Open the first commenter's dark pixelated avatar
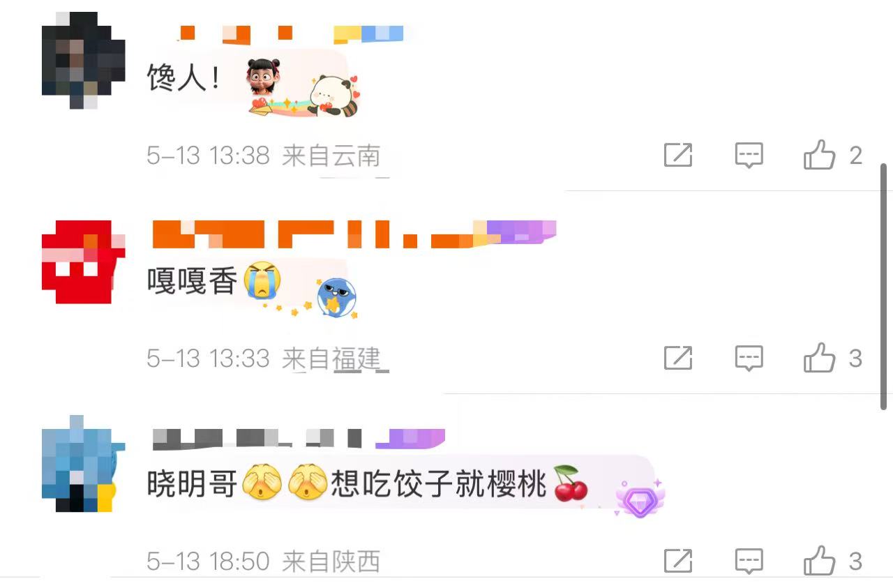893x588 pixels. 84,60
